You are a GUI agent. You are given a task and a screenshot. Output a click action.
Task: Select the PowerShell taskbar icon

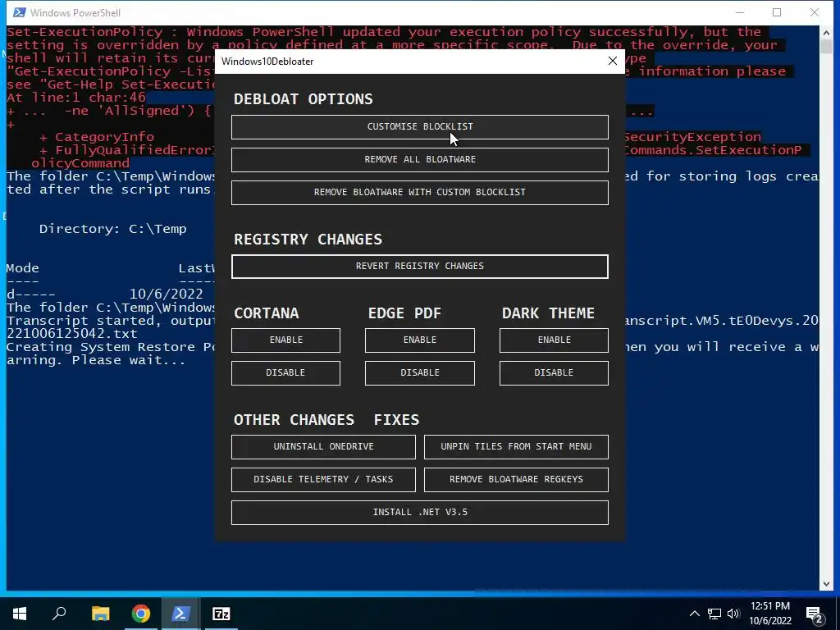tap(180, 614)
